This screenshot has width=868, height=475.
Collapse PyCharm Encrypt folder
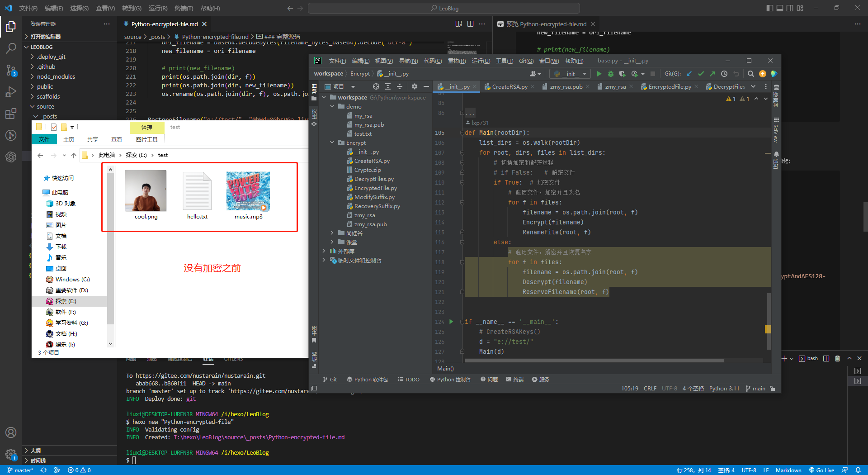click(332, 142)
